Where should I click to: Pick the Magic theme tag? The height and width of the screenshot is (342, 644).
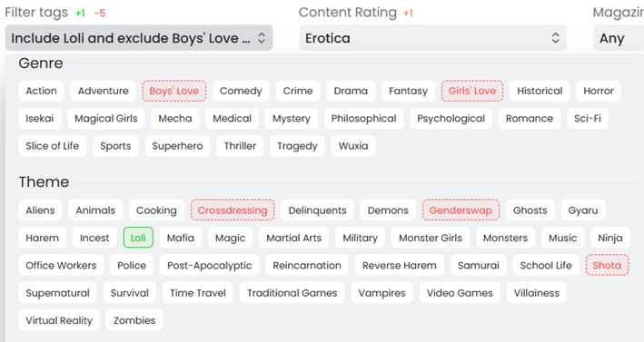pyautogui.click(x=231, y=238)
